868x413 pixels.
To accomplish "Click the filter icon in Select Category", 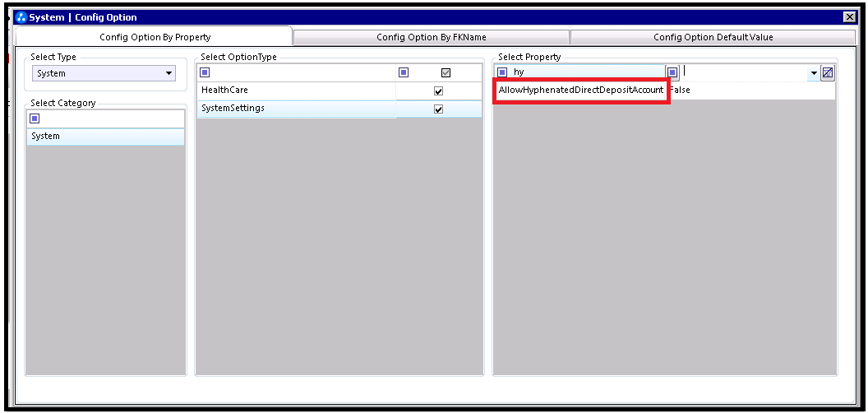I will [35, 118].
